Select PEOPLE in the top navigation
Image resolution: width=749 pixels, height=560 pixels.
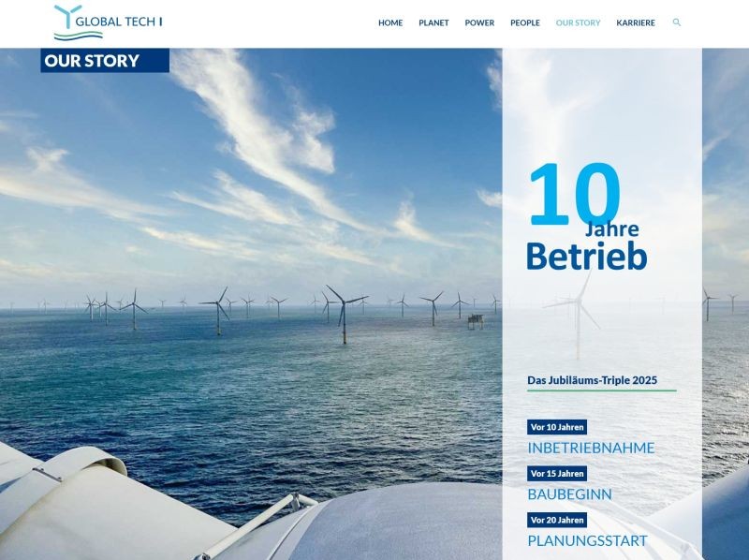(x=524, y=22)
